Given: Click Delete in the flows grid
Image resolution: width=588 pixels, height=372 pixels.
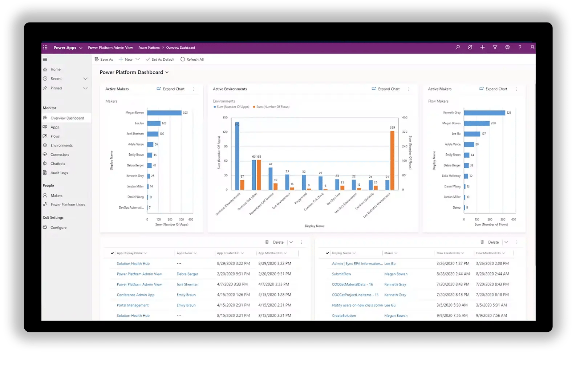Looking at the screenshot, I should pyautogui.click(x=490, y=242).
